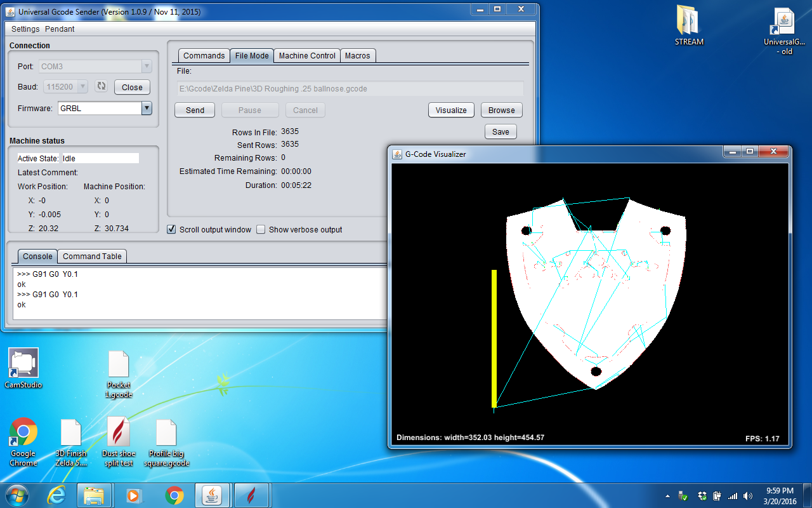Switch to the Machine Control tab
The width and height of the screenshot is (812, 508).
(307, 56)
